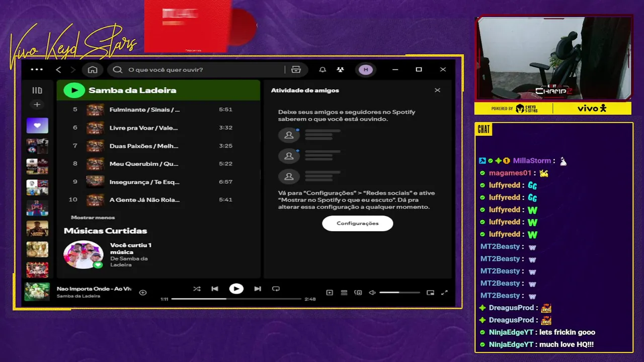Screen dimensions: 644x362
Task: Open the friends activity icon in top bar
Action: (340, 69)
